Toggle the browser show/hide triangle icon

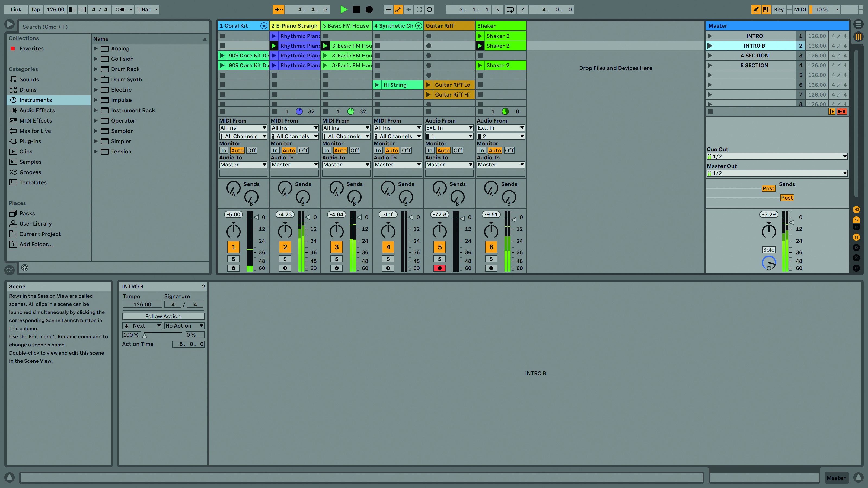9,24
